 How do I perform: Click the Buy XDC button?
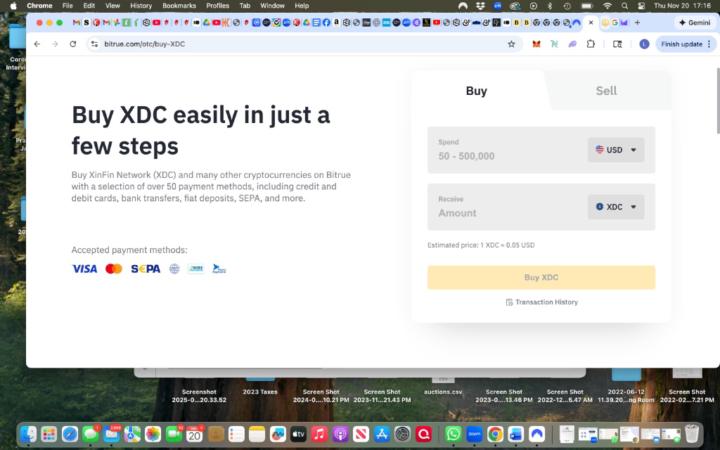[541, 277]
